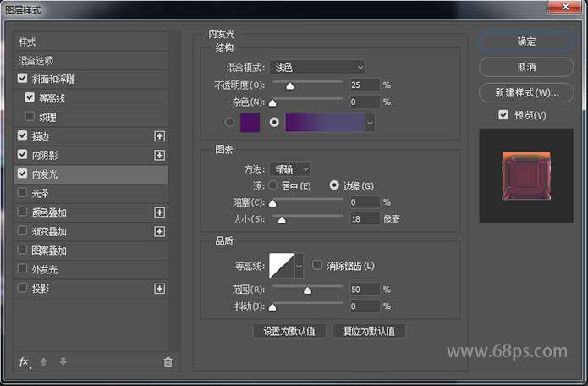Open the technique (方法) dropdown
Screen dimensions: 588x386
[289, 169]
